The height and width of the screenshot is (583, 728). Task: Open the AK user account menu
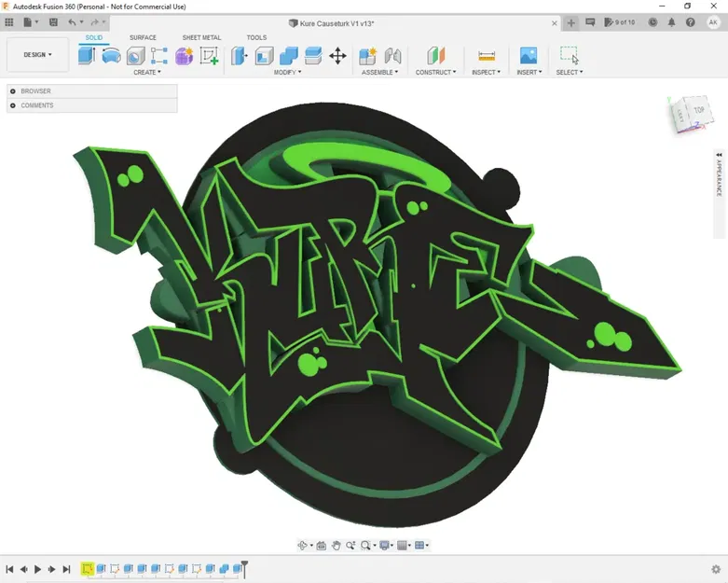point(713,21)
